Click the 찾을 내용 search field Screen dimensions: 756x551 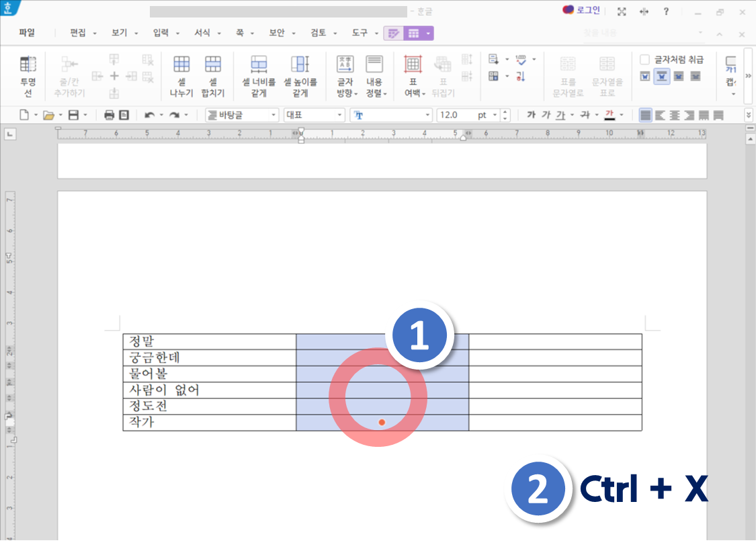644,33
